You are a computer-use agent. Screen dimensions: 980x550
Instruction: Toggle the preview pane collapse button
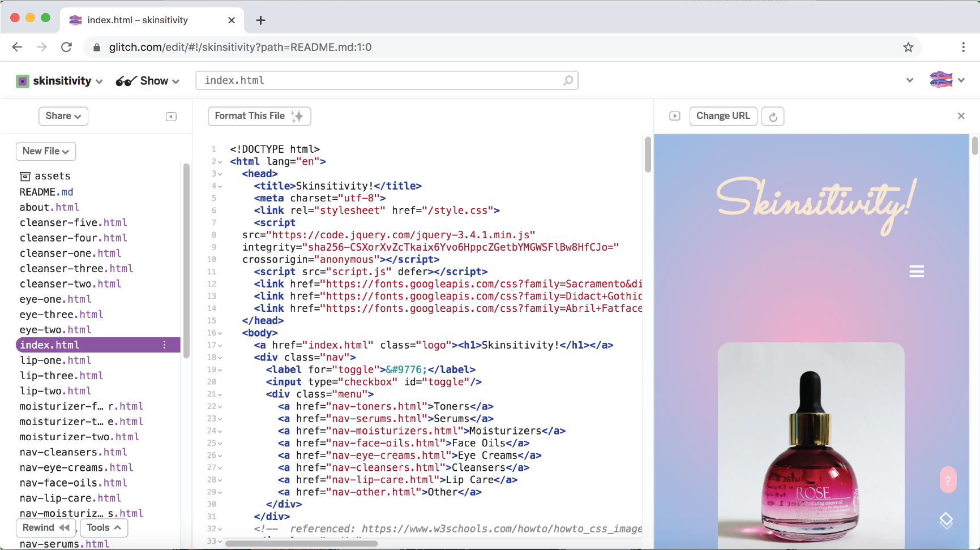click(x=674, y=116)
